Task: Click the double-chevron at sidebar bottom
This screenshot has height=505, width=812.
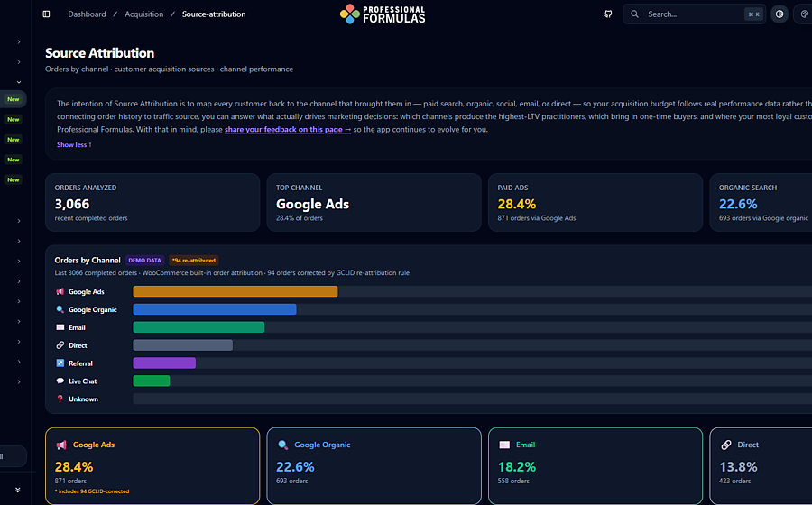Action: click(18, 490)
